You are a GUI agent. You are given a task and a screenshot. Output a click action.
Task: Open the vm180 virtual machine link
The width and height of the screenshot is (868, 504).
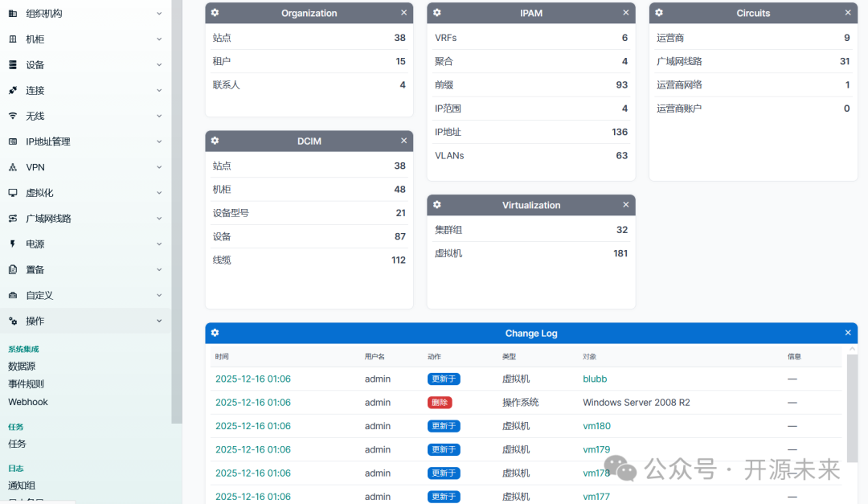(x=596, y=425)
